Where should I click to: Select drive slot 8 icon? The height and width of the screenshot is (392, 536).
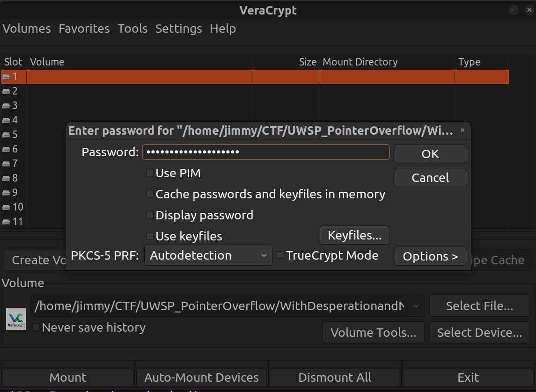click(x=6, y=178)
